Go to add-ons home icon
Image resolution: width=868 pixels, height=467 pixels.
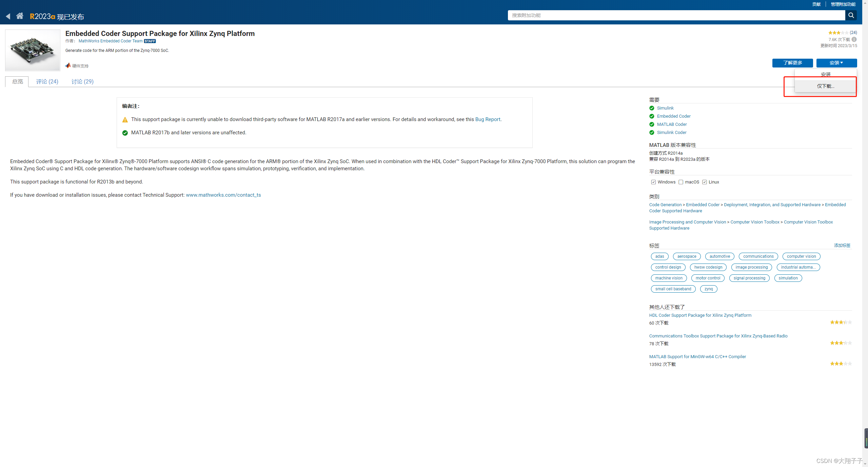point(20,16)
